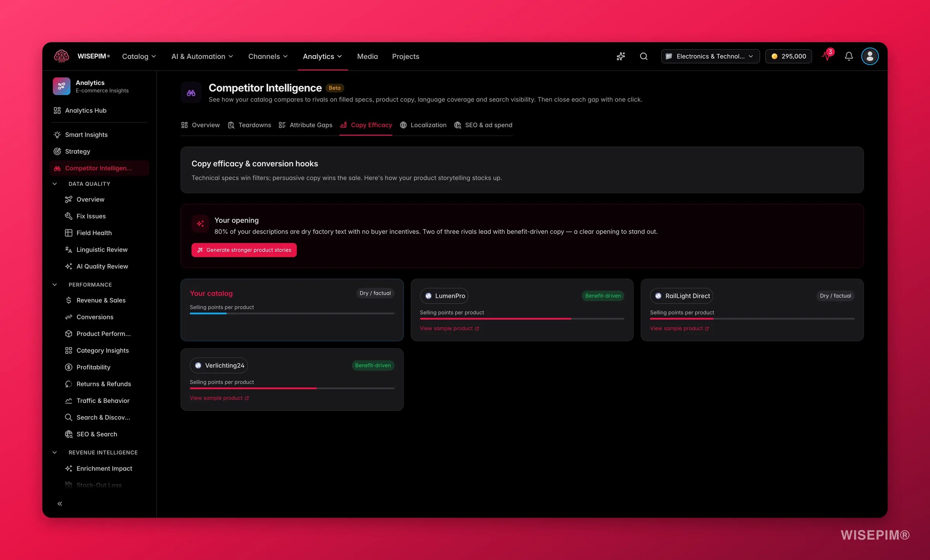Switch to the Teardowns tab
The width and height of the screenshot is (930, 560).
(250, 125)
